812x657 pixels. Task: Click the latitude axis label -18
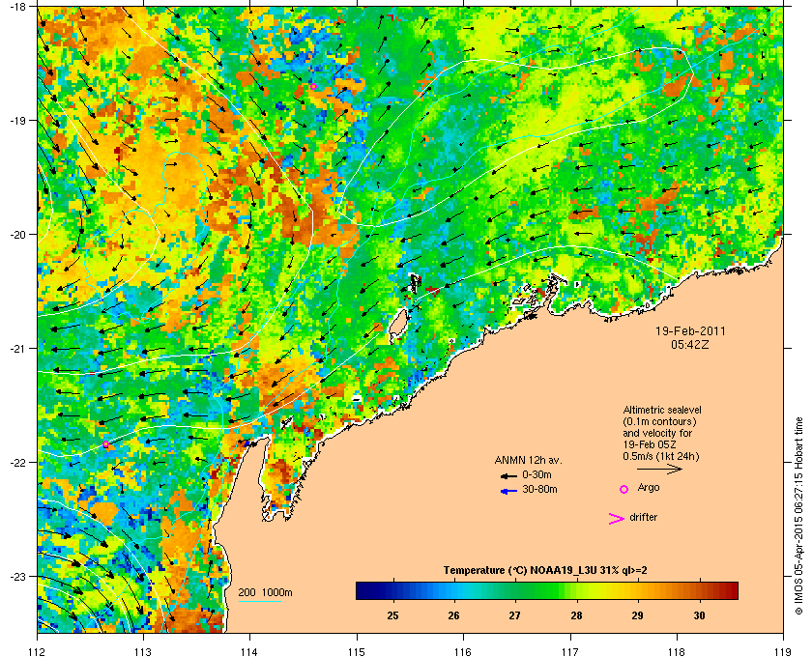(x=17, y=6)
